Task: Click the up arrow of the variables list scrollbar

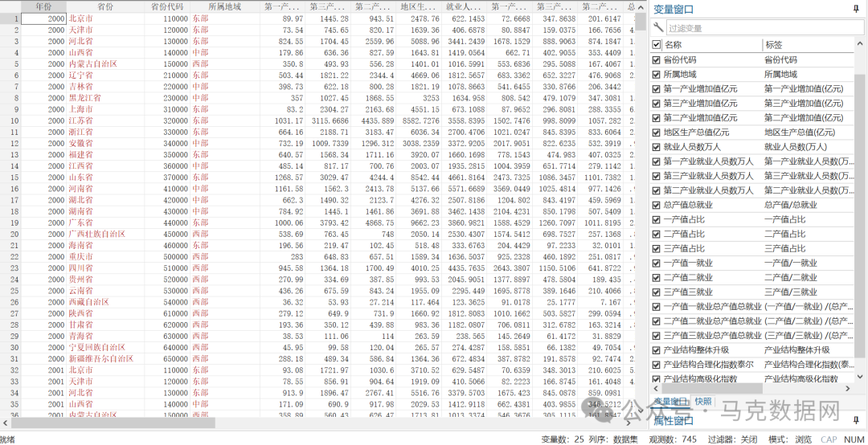Action: pyautogui.click(x=860, y=44)
